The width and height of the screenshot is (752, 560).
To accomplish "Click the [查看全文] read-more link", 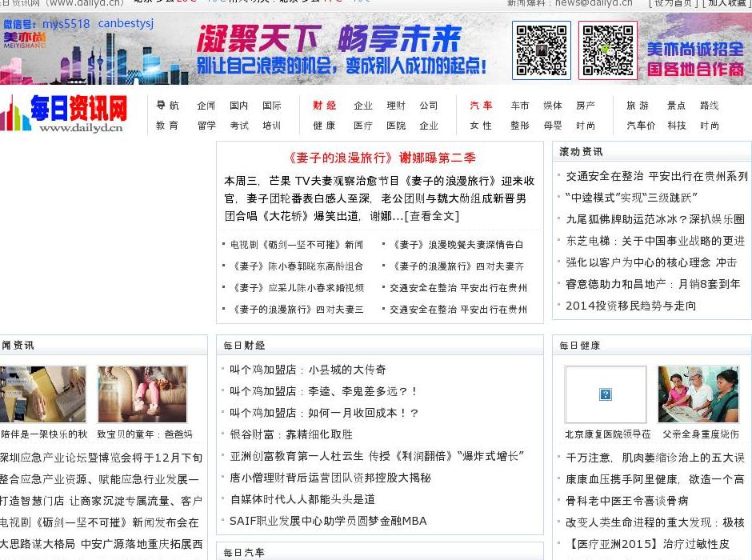I will [x=432, y=216].
